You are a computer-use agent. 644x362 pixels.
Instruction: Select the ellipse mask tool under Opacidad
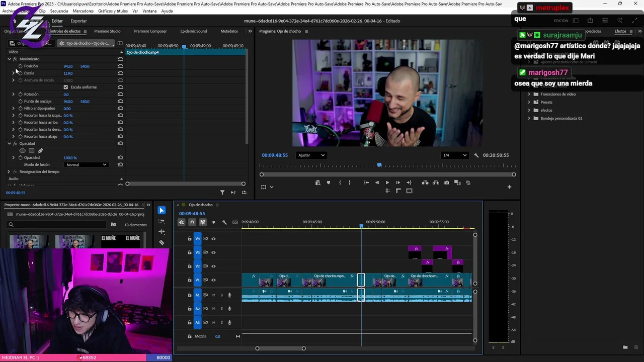pyautogui.click(x=22, y=150)
